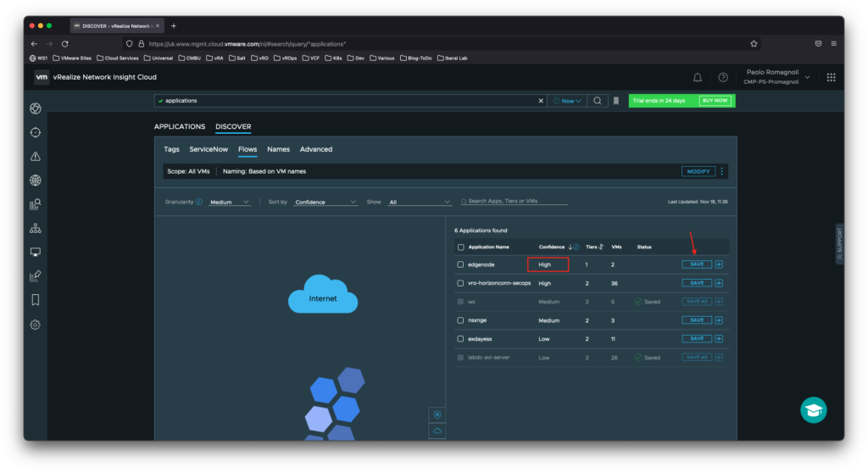The image size is (868, 472).
Task: Open the Now time range dropdown
Action: (x=567, y=101)
